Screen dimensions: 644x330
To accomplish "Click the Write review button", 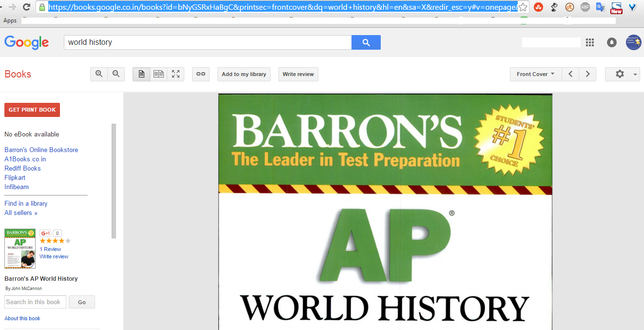I will [x=298, y=74].
